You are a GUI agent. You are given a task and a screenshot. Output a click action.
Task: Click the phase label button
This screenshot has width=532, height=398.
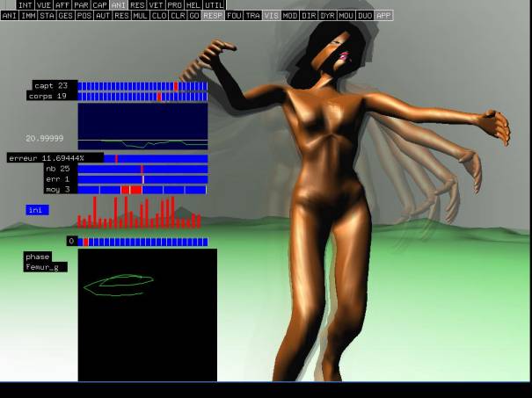point(38,257)
